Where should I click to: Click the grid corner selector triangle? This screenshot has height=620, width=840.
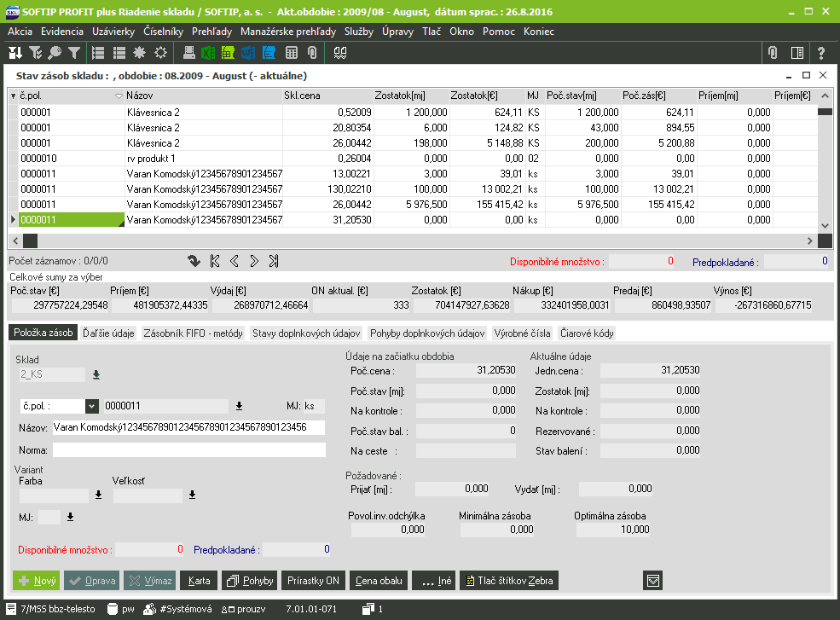coord(13,96)
